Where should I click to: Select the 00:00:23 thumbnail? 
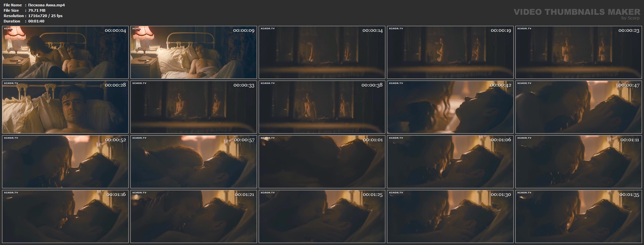point(578,52)
